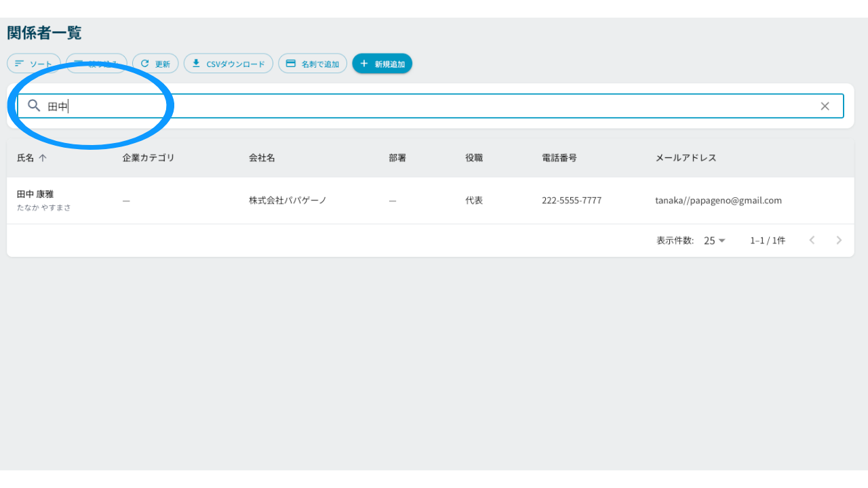Click the 役職 column header

[474, 158]
